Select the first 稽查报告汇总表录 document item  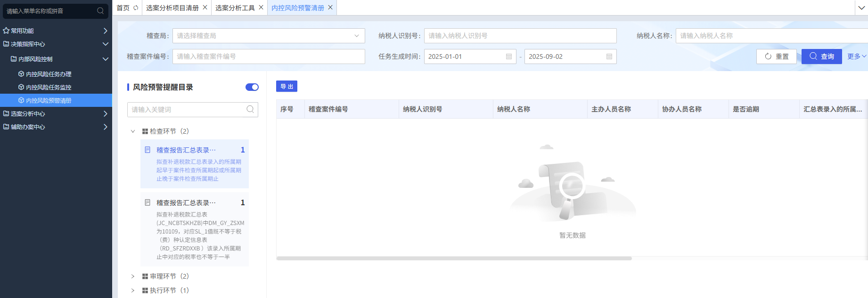pyautogui.click(x=194, y=163)
